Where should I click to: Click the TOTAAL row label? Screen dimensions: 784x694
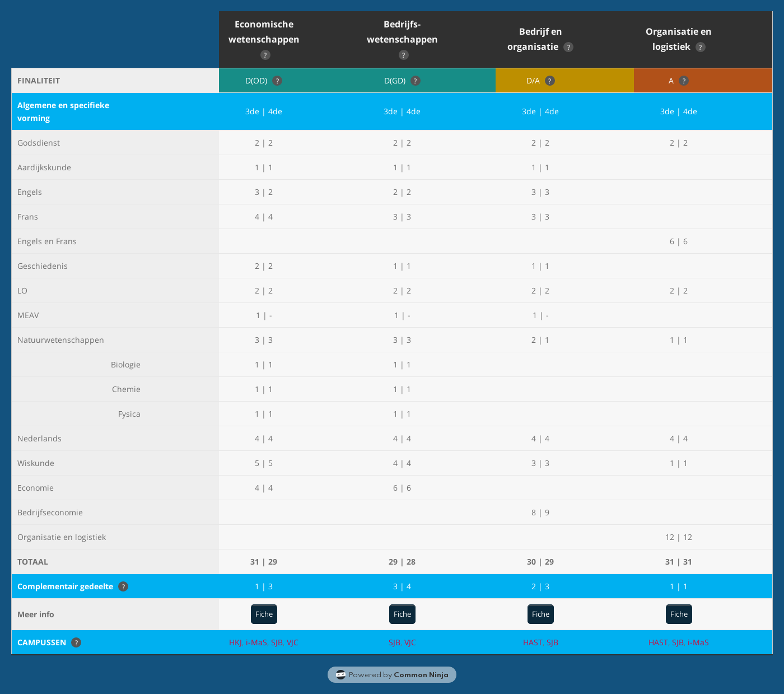pyautogui.click(x=33, y=562)
